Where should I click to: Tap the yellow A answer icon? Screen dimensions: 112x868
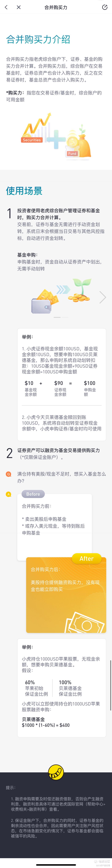(9, 494)
